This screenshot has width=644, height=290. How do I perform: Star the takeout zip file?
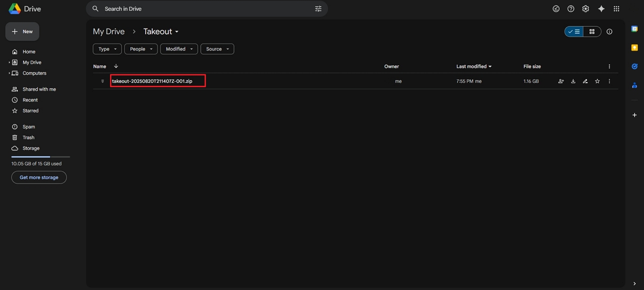click(597, 81)
